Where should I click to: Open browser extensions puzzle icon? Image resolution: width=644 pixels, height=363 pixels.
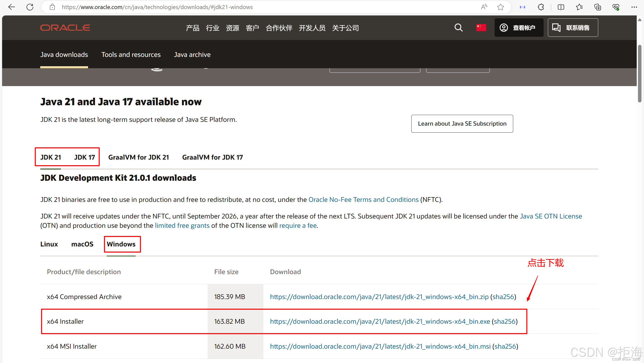[541, 7]
